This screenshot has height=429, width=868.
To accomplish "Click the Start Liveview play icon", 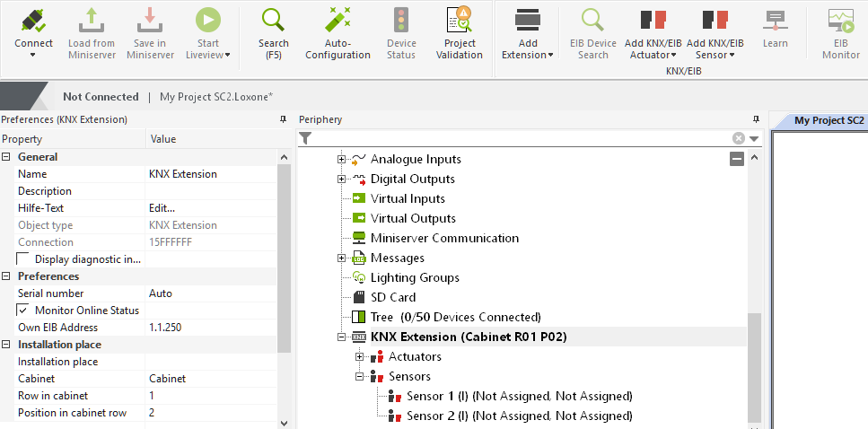I will click(208, 21).
